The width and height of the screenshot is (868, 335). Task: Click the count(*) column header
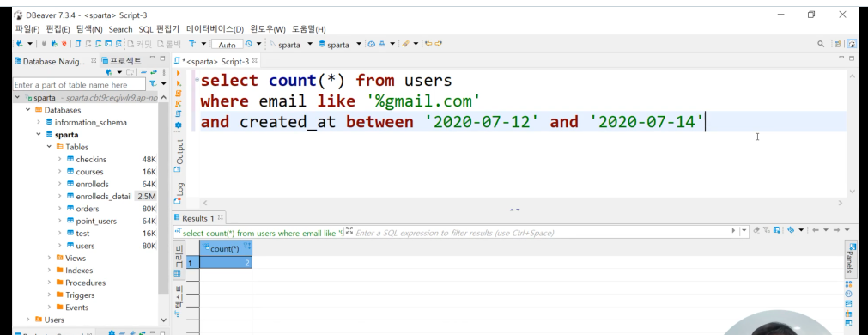[226, 249]
